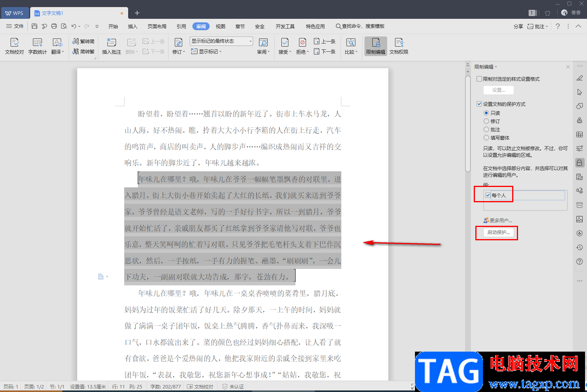Click the vertical document scrollbar thumb
The height and width of the screenshot is (392, 587).
468,123
